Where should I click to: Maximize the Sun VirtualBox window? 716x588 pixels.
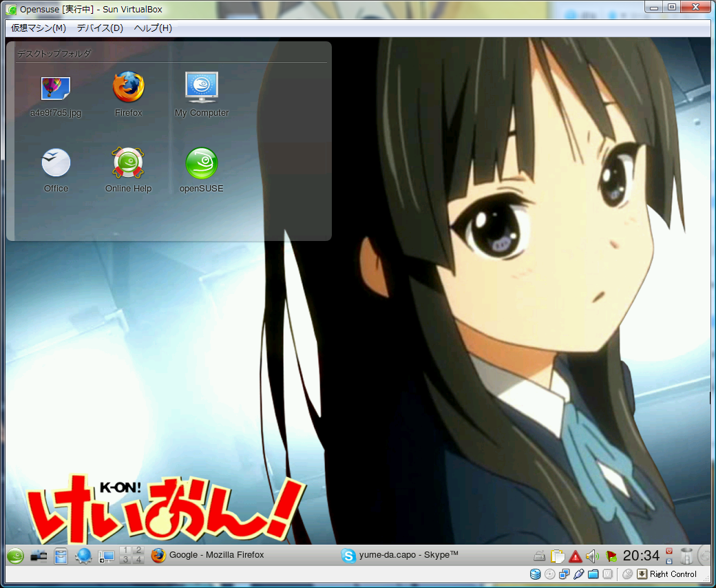coord(672,8)
